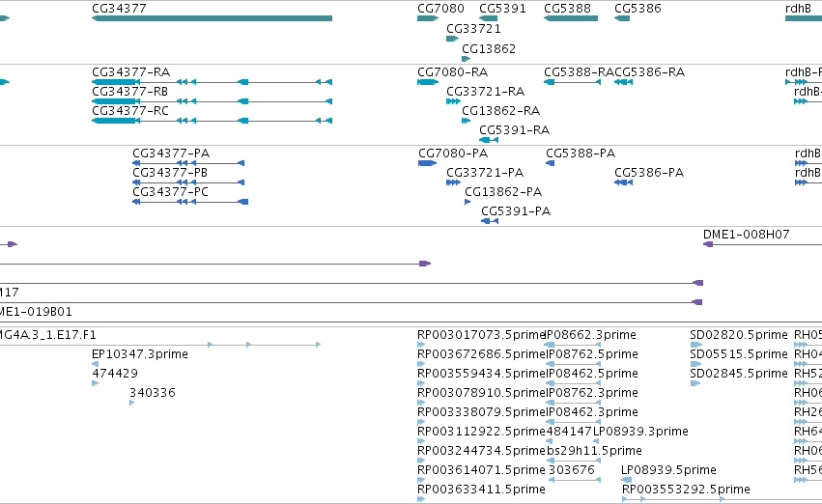
Task: Select protein CG34377-PB
Action: tap(188, 182)
